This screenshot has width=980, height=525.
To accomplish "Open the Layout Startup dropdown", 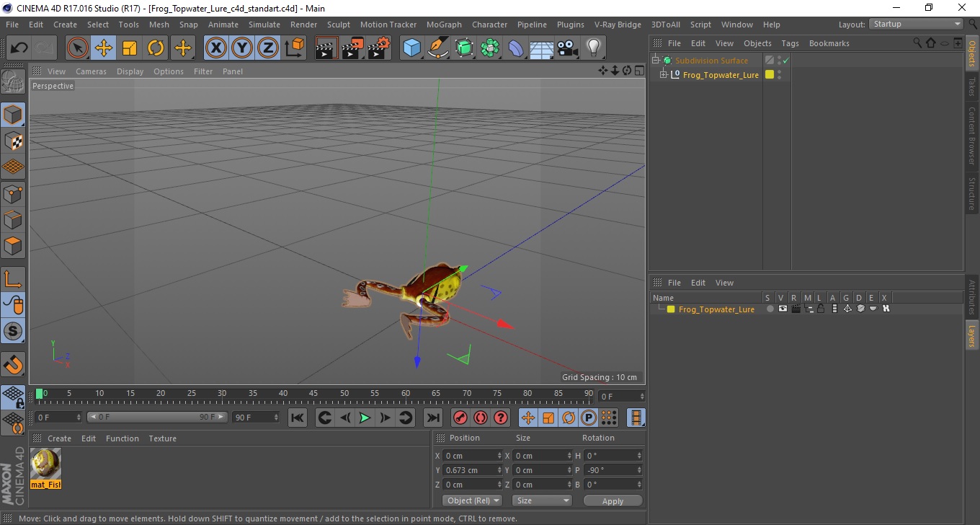I will [x=916, y=24].
